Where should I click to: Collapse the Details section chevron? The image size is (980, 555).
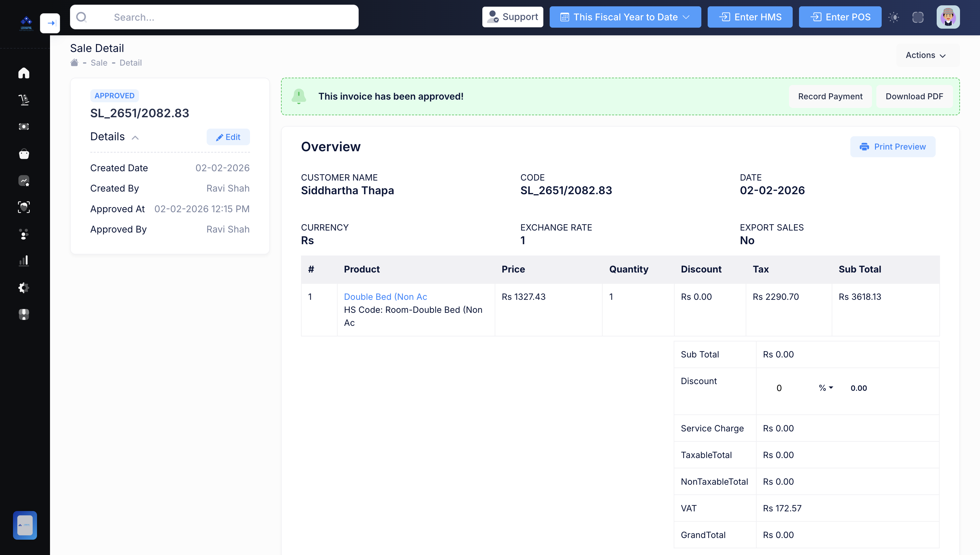click(135, 138)
